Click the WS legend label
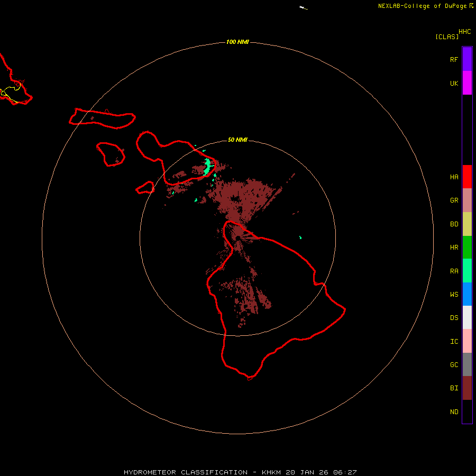Viewport: 476px width, 476px height. tap(454, 294)
